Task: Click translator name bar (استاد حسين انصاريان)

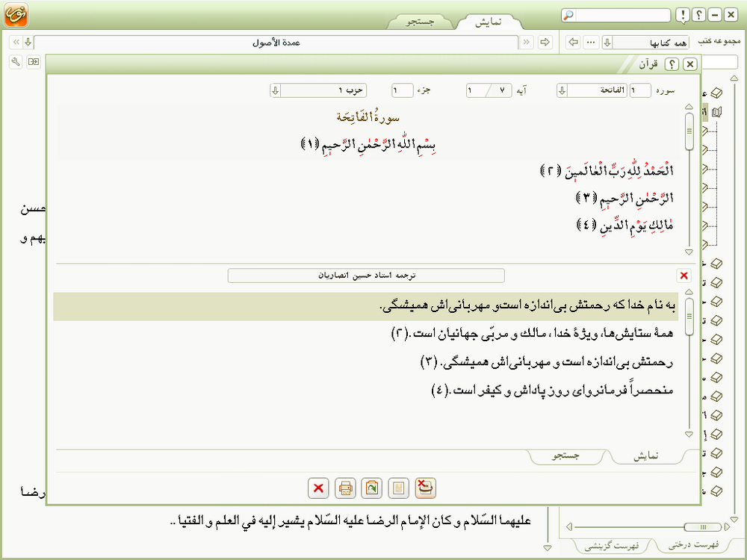Action: pyautogui.click(x=366, y=276)
